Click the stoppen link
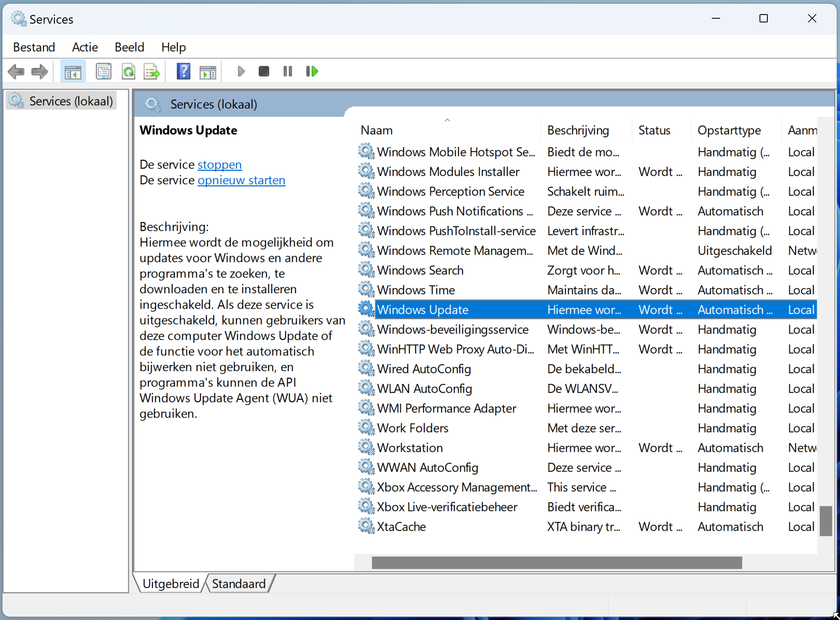 (x=220, y=165)
